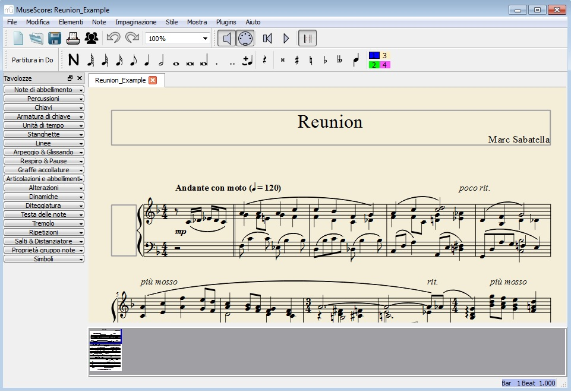571x392 pixels.
Task: Apply sharp accidental
Action: (x=296, y=60)
